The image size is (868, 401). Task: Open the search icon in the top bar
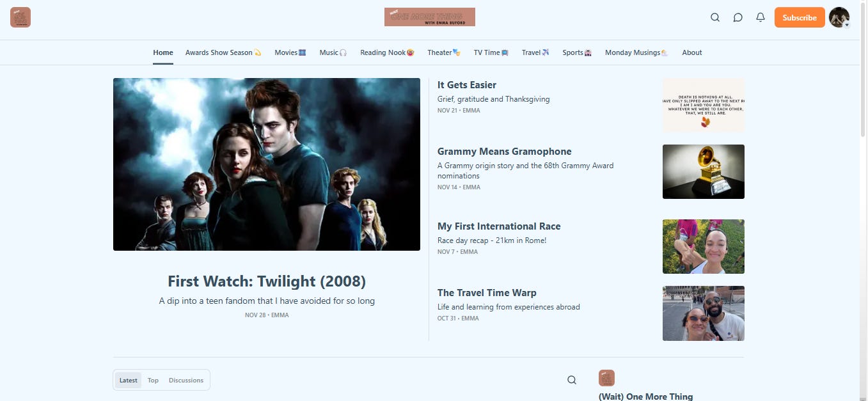715,17
